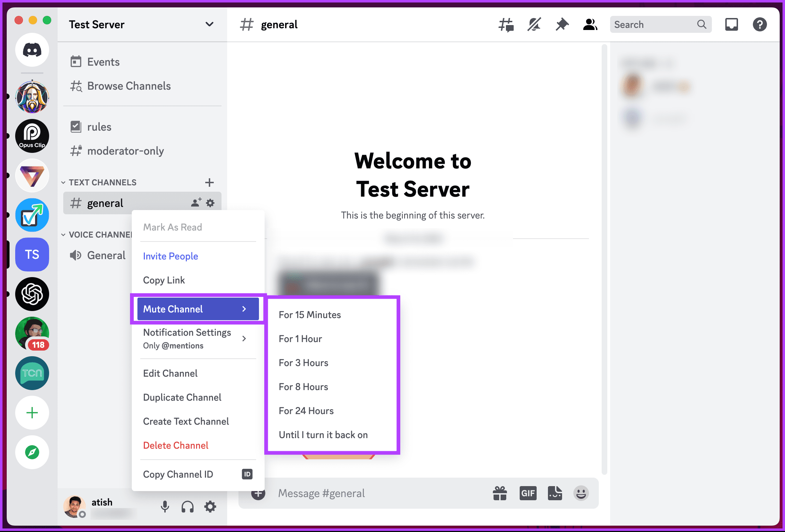Mute For 3 Hours
Screen dimensions: 785x532
(x=332, y=363)
